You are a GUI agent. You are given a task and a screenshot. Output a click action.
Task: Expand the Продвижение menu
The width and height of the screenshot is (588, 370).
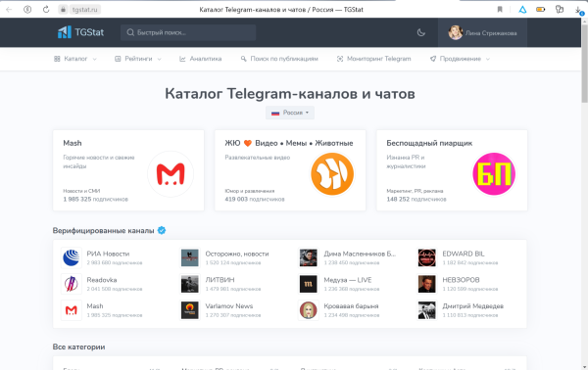(460, 59)
